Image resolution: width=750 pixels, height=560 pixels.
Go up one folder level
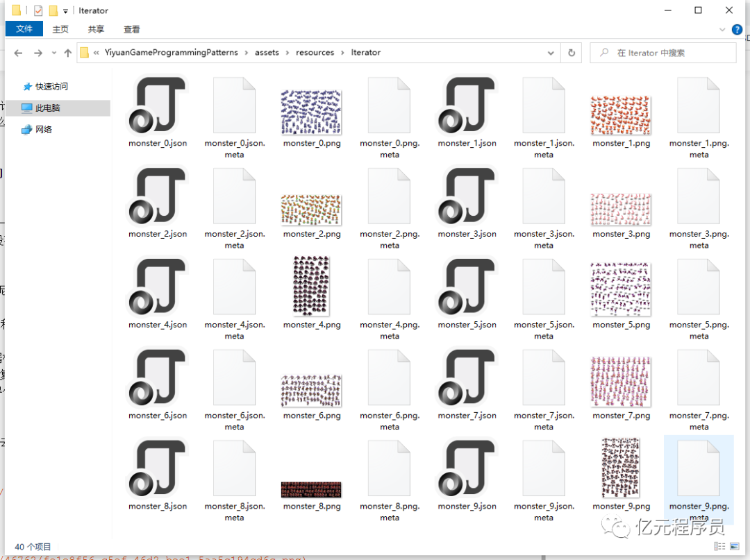68,53
